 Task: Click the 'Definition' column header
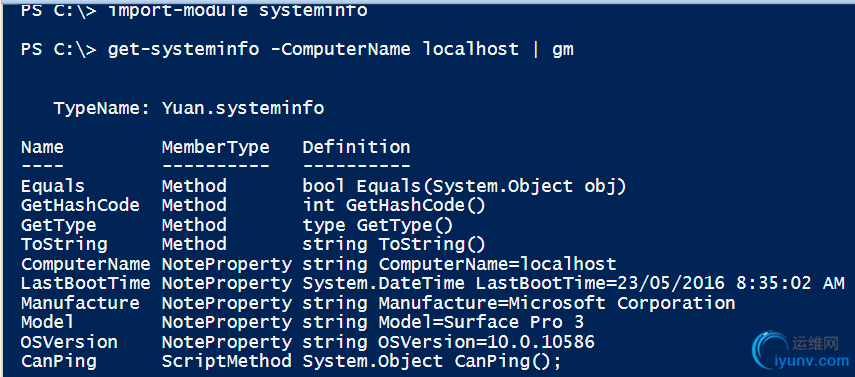[356, 147]
